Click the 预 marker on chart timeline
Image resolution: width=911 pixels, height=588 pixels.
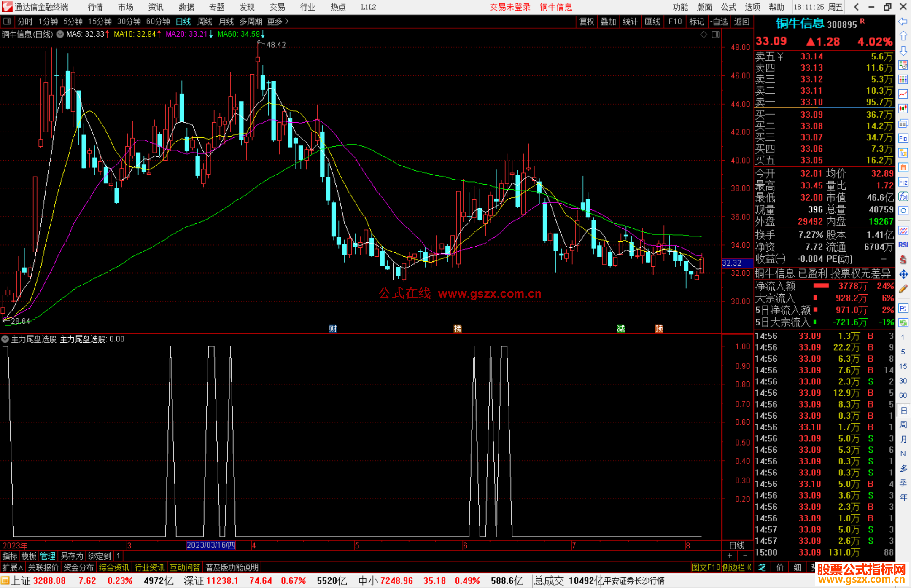(659, 328)
